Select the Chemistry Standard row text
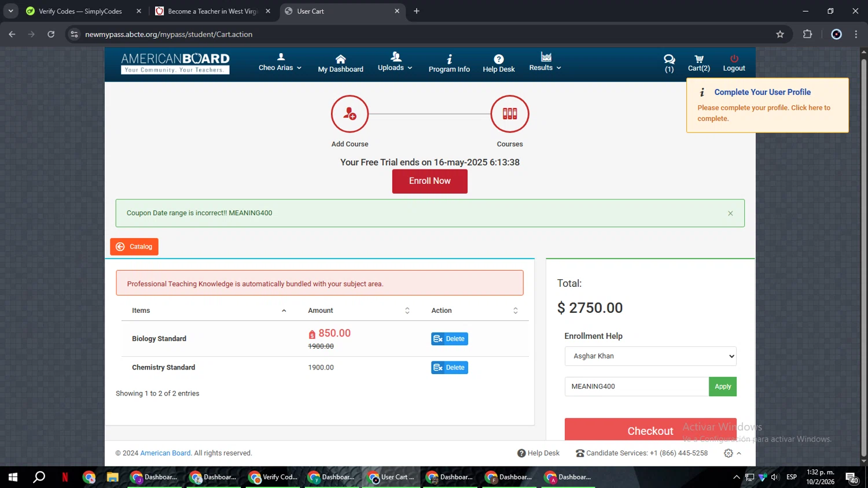 click(x=164, y=368)
